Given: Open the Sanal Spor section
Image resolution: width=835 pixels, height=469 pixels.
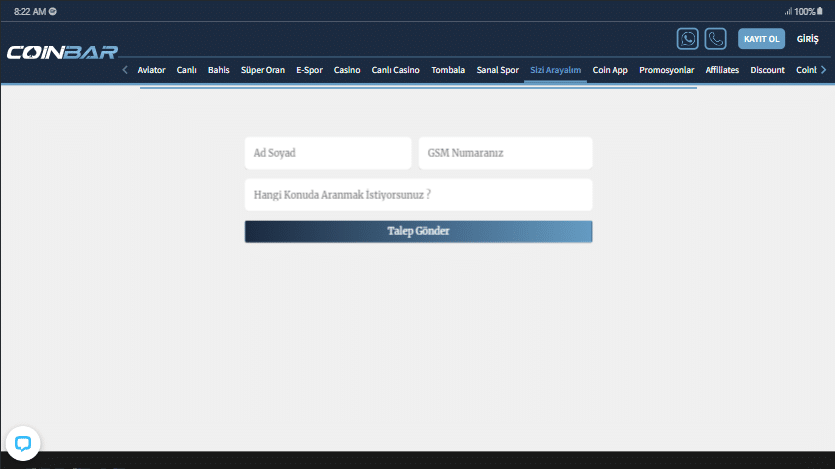Looking at the screenshot, I should [x=497, y=70].
